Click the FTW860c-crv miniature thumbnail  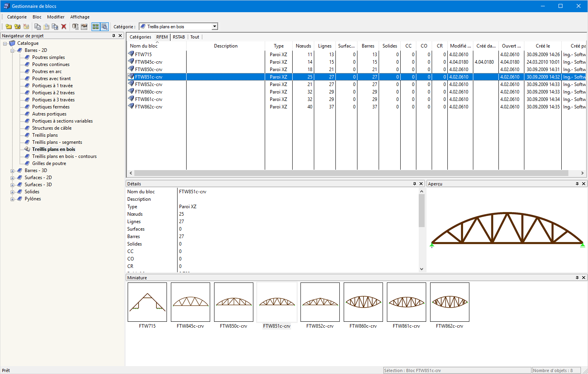tap(363, 302)
